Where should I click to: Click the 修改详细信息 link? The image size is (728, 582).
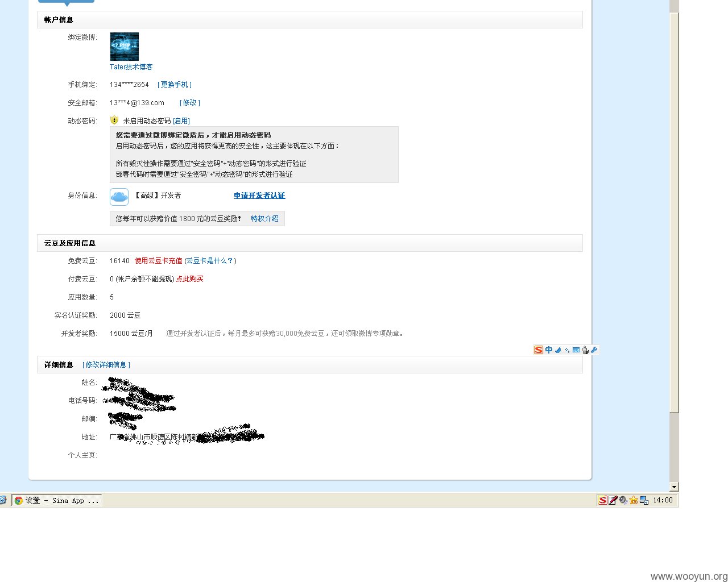tap(106, 365)
